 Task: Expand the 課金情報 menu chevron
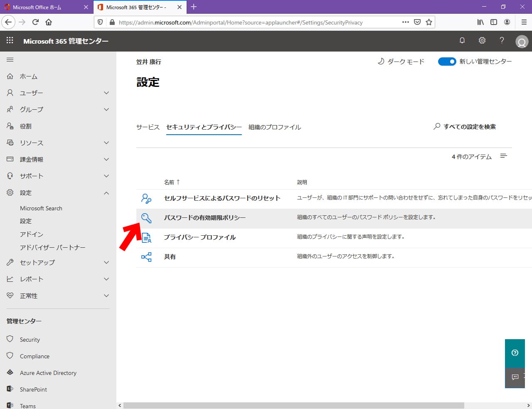pyautogui.click(x=106, y=160)
